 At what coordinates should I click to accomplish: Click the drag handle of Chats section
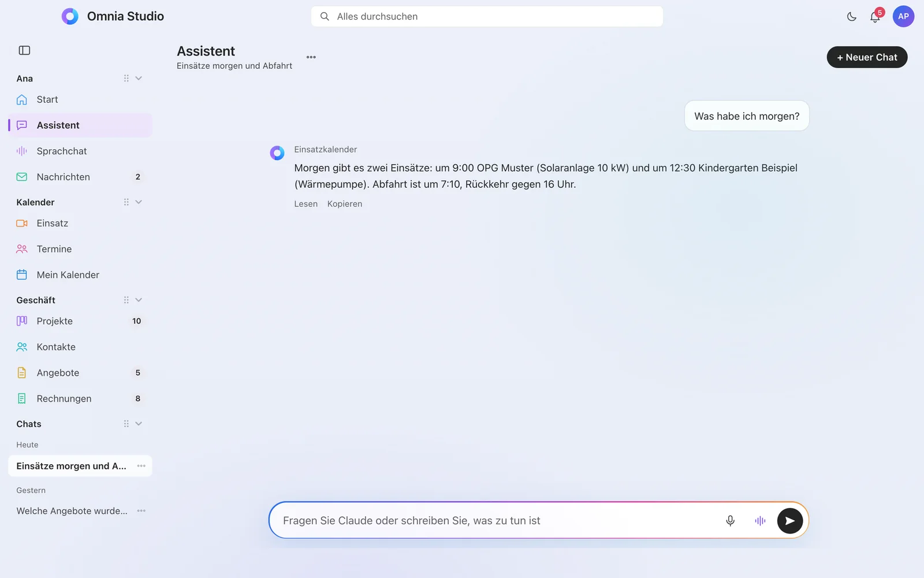(126, 424)
